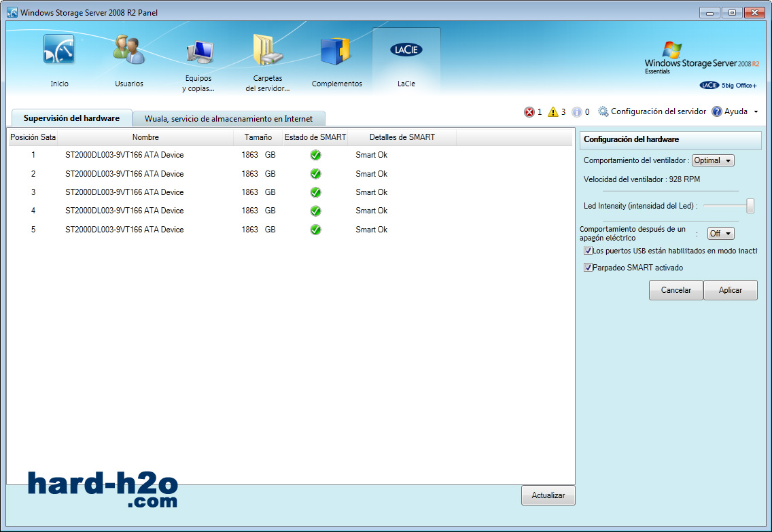
Task: Click the red critical alerts icon
Action: pyautogui.click(x=529, y=112)
